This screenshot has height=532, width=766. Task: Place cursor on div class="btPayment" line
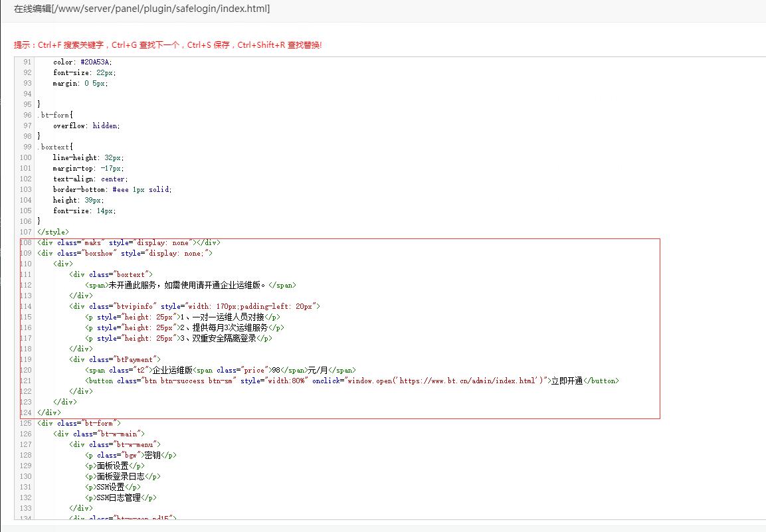click(114, 359)
